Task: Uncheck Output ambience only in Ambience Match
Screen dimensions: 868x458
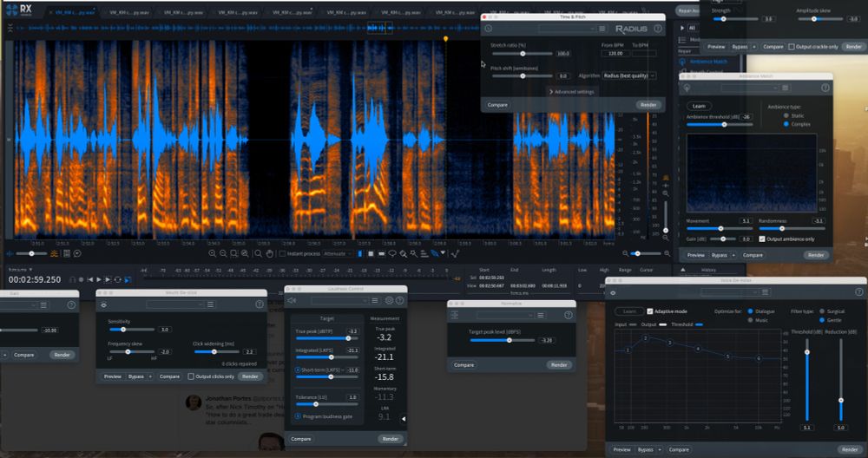Action: 762,239
